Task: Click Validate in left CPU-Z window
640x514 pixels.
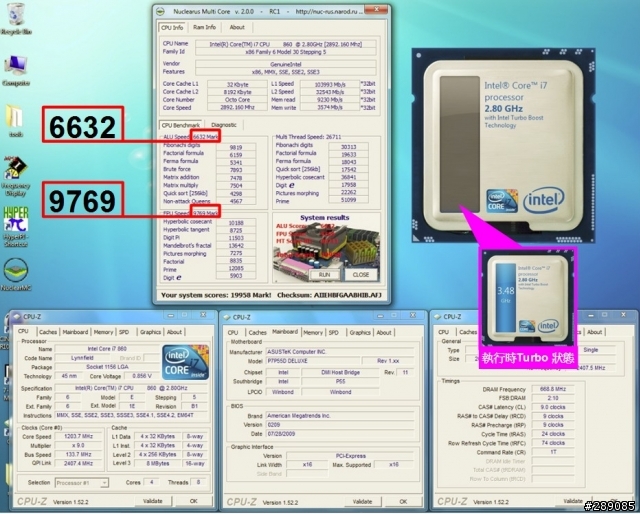Action: (153, 501)
